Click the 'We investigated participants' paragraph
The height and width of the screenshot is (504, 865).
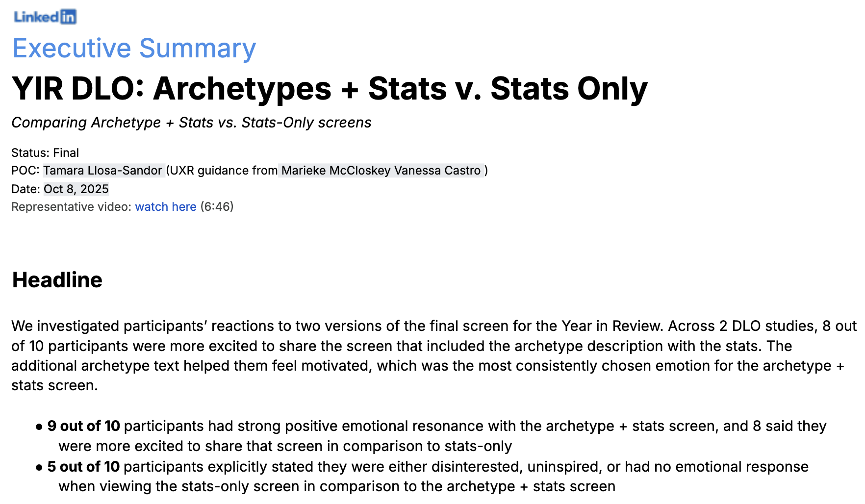pos(434,355)
